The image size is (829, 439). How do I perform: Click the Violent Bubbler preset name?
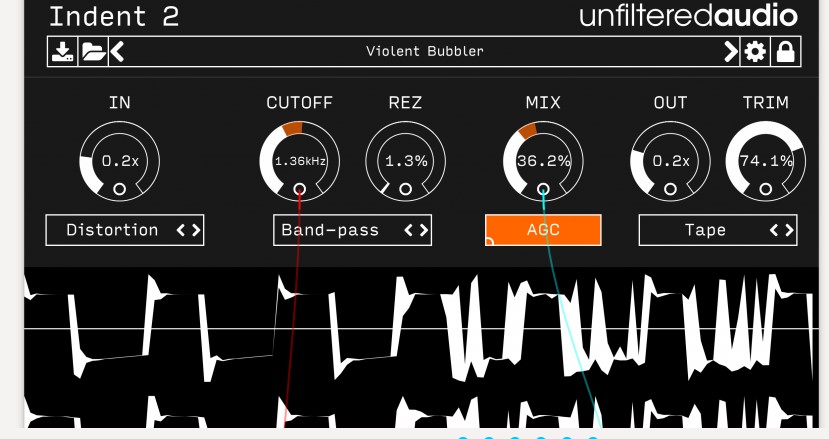(x=425, y=51)
